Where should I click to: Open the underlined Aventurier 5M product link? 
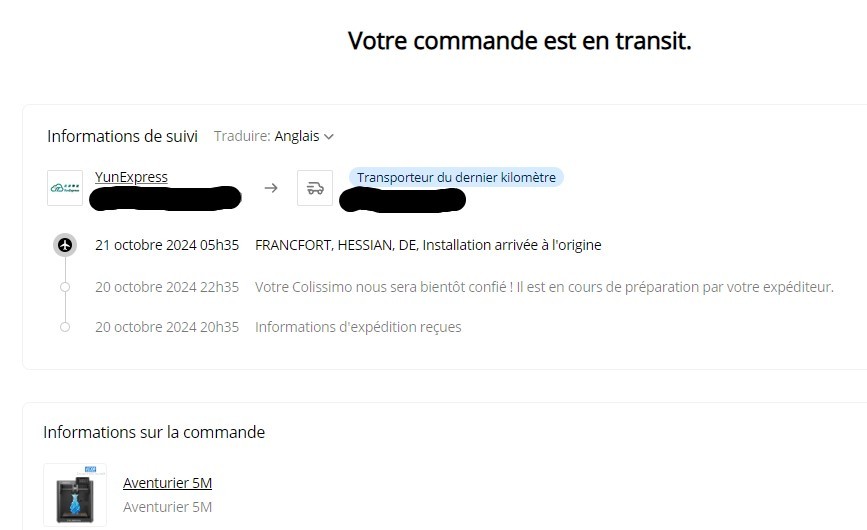coord(167,483)
